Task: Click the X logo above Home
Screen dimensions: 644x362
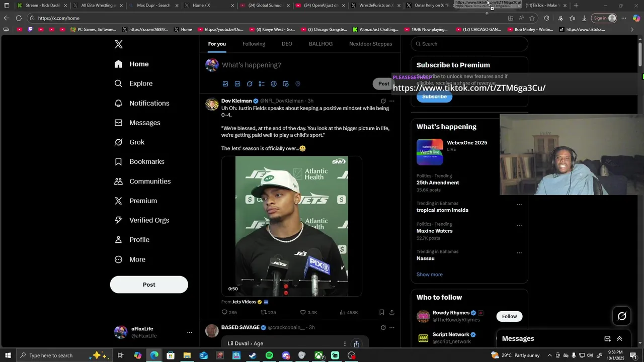Action: (119, 44)
